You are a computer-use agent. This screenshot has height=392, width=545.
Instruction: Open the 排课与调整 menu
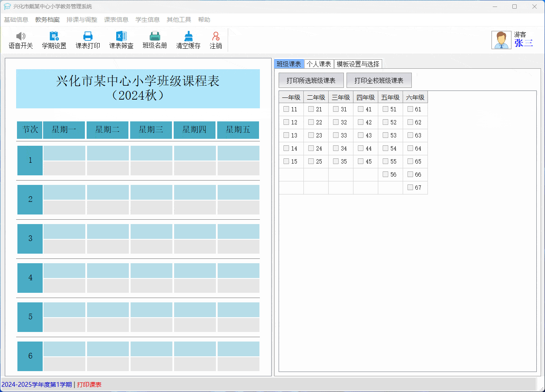tap(82, 20)
